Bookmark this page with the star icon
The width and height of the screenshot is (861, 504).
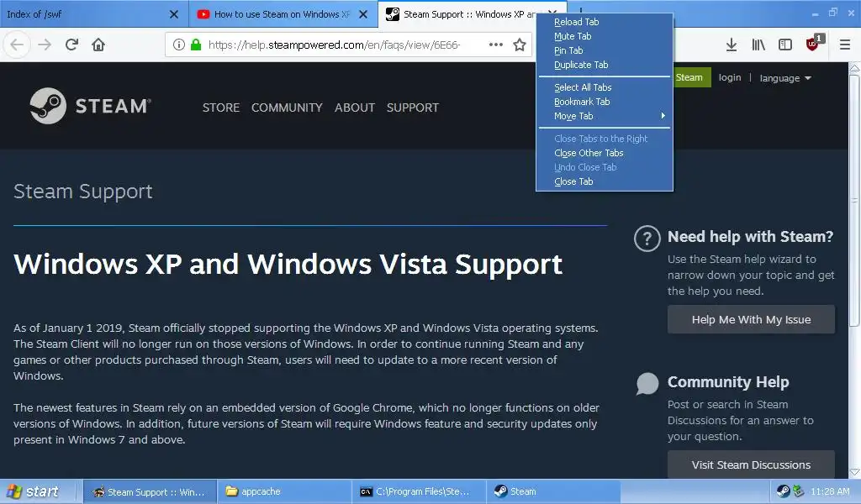pyautogui.click(x=520, y=45)
